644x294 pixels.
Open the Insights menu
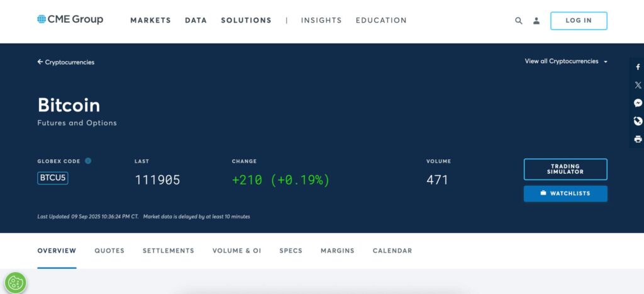click(321, 20)
